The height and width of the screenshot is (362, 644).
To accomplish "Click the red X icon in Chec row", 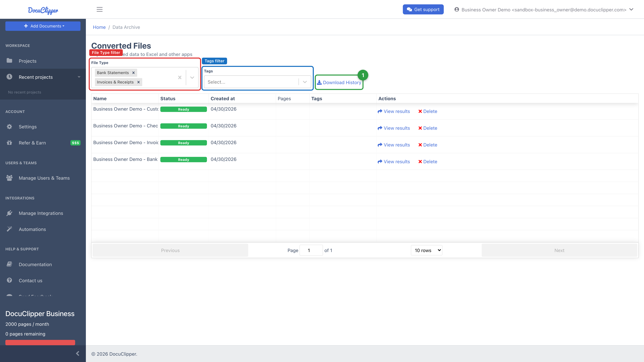I will point(420,128).
